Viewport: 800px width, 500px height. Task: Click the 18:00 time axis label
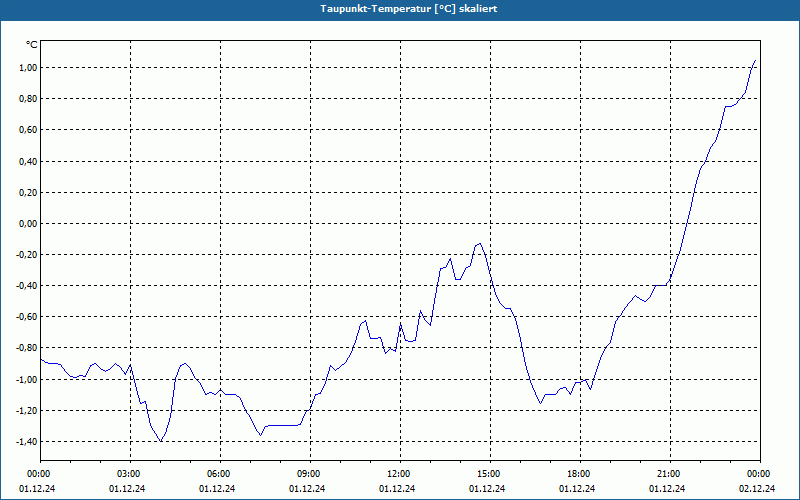pos(580,474)
